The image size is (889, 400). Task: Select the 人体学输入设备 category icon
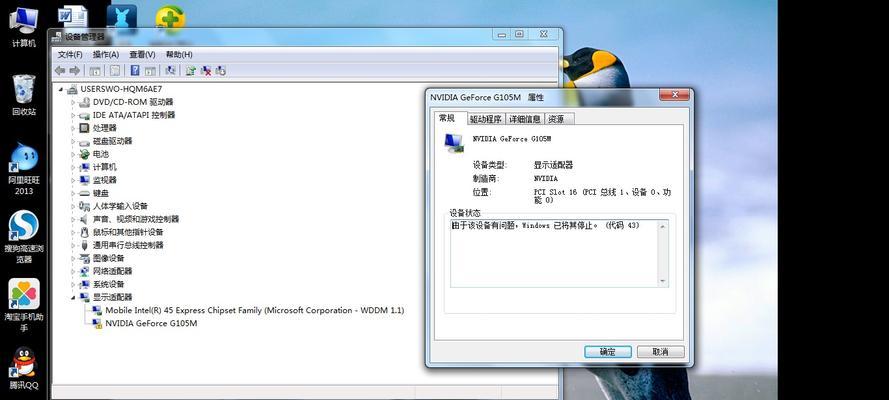tap(84, 206)
